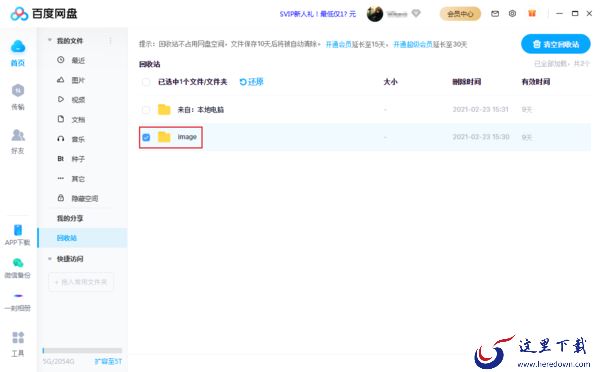Open the 首页 home cloud icon
The width and height of the screenshot is (600, 372).
[18, 47]
